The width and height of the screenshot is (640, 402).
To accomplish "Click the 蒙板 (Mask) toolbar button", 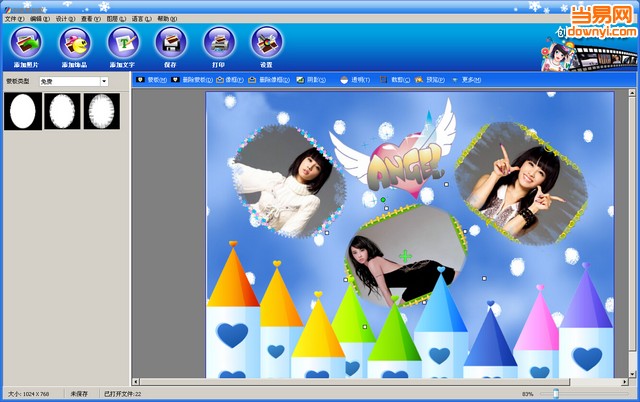I will coord(152,79).
